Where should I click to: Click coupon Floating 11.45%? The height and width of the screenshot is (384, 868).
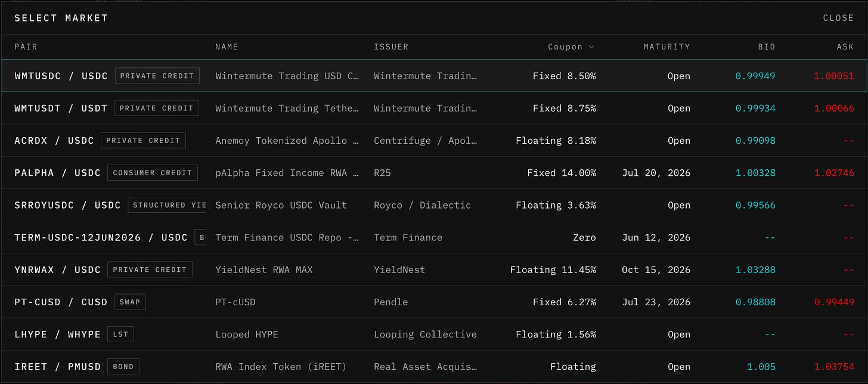pyautogui.click(x=553, y=270)
